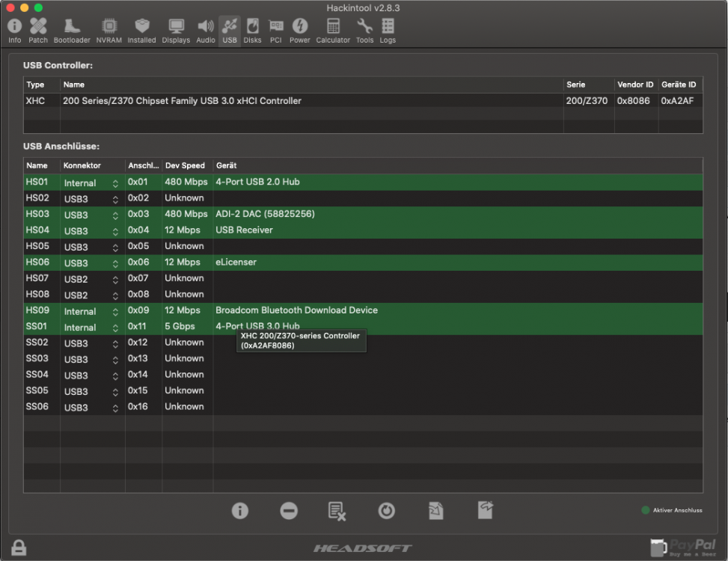Open the Installed kexts section
Screen dimensions: 728x561
[x=141, y=31]
